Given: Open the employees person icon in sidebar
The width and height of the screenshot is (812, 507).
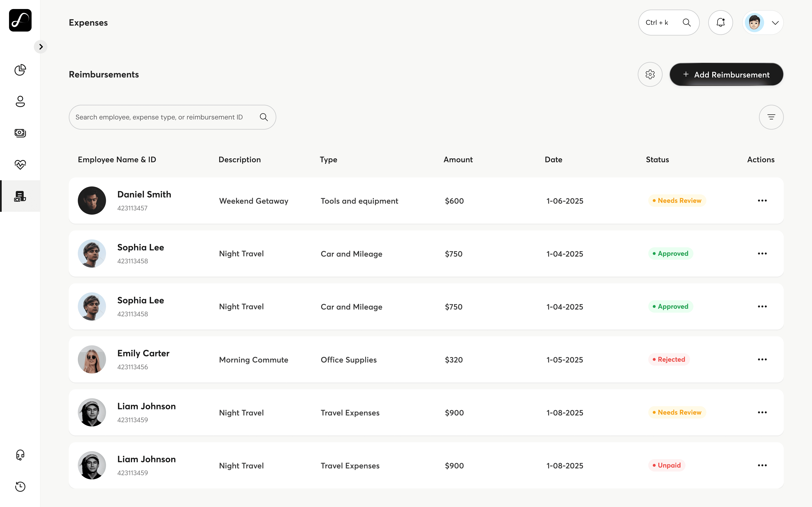Looking at the screenshot, I should [20, 101].
